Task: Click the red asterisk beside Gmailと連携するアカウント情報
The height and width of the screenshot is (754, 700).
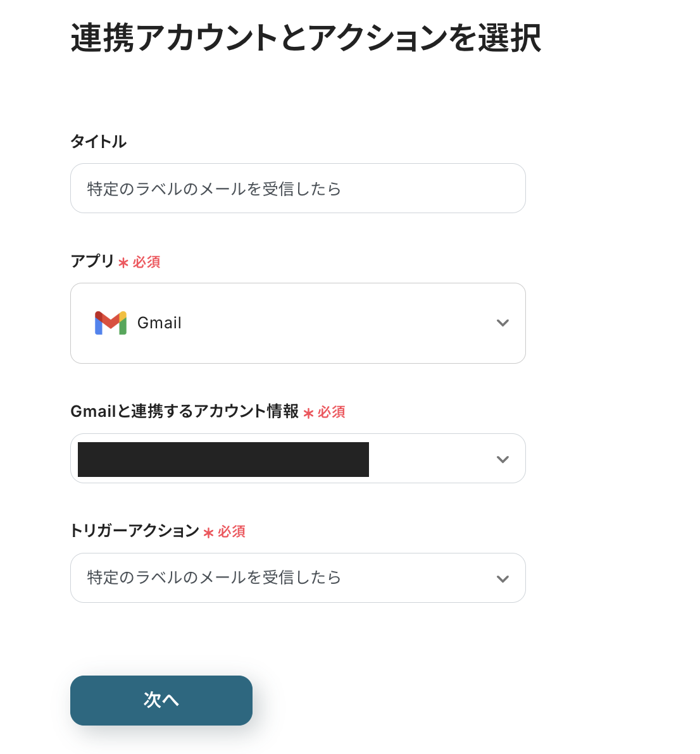Action: [308, 413]
